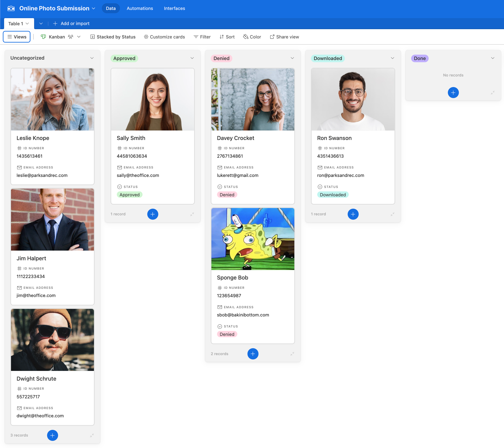Open Davey Crocket's photo
Viewport: 504px width, 448px height.
tap(253, 99)
